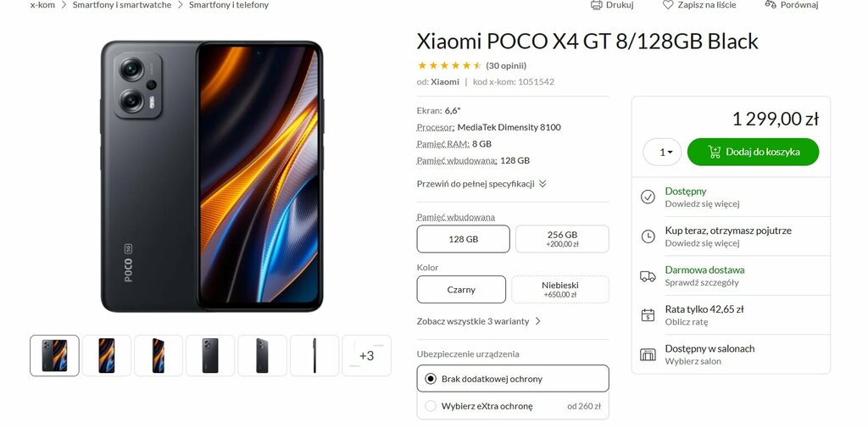This screenshot has width=868, height=428.
Task: Open the 30 opinii reviews link
Action: coord(506,65)
